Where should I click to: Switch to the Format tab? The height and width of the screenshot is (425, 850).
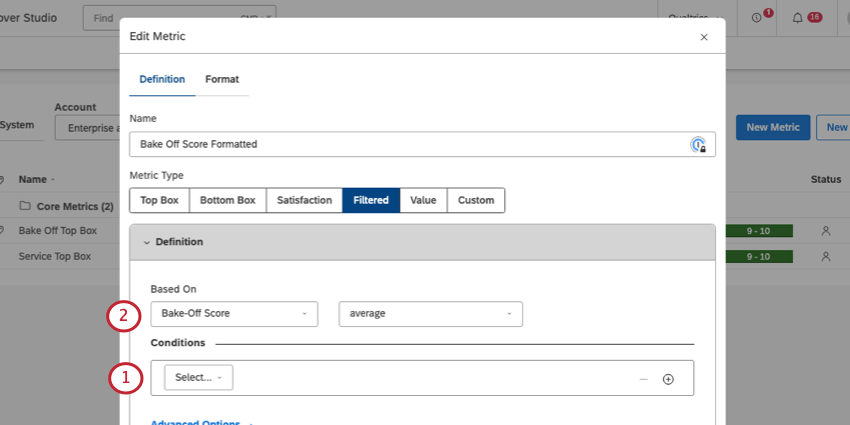click(222, 79)
